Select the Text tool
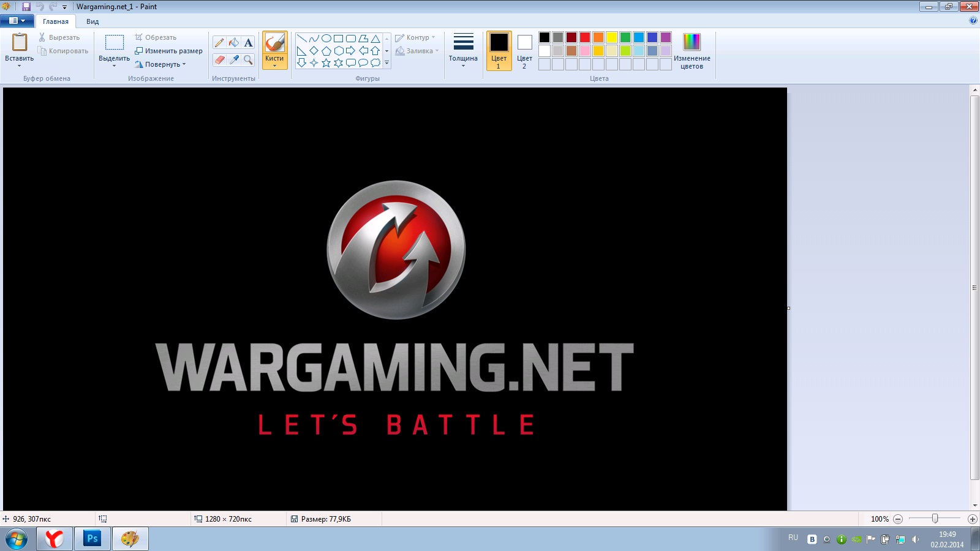This screenshot has height=551, width=980. pyautogui.click(x=248, y=43)
